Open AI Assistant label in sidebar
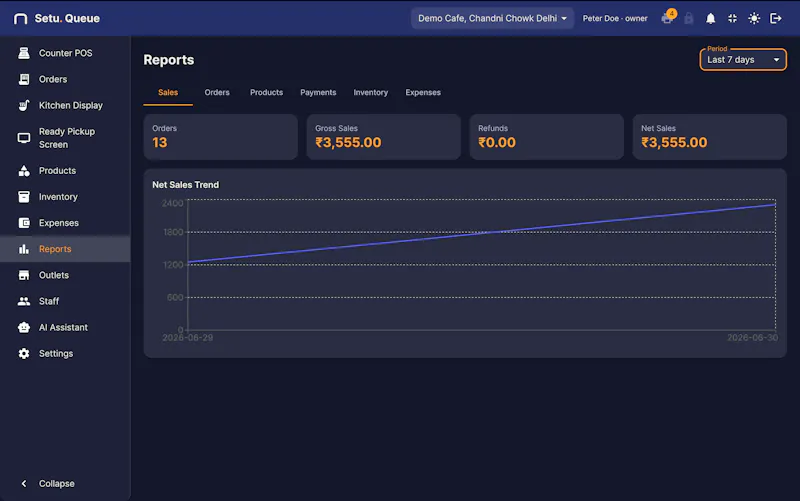 (63, 327)
